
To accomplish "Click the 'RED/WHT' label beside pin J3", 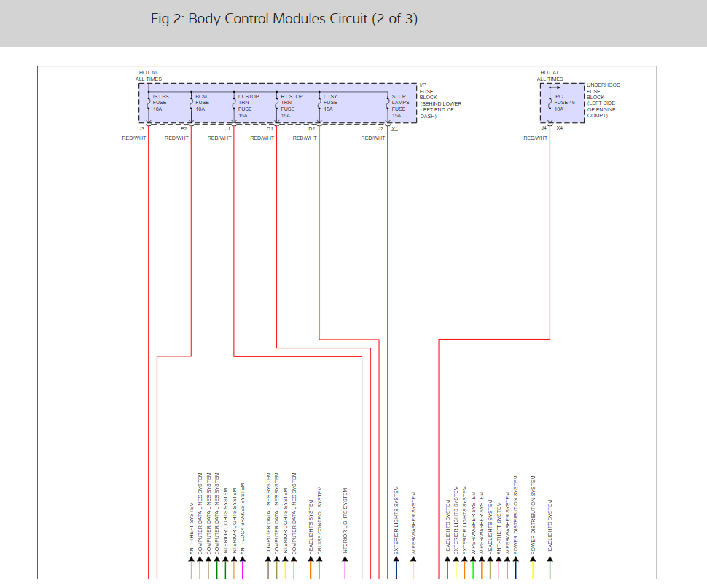I will 134,138.
